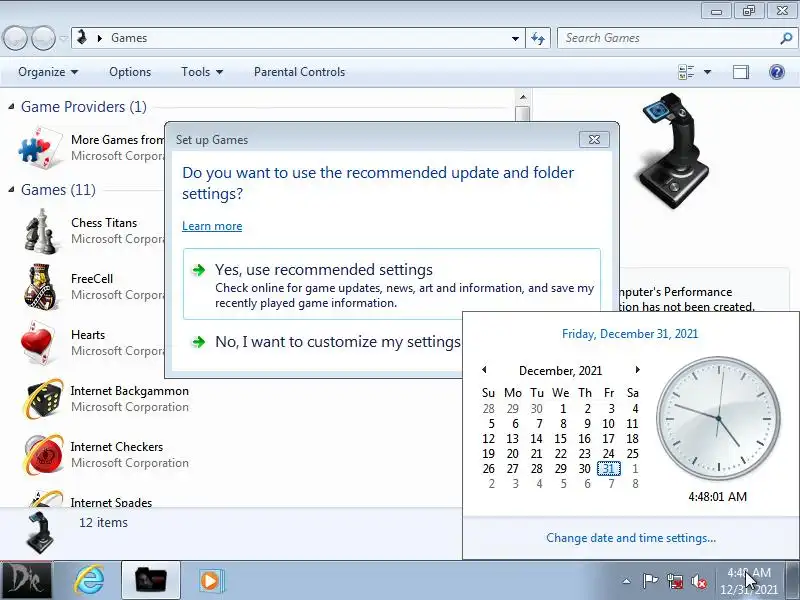Click the Back navigation button
The height and width of the screenshot is (600, 800).
[x=15, y=38]
